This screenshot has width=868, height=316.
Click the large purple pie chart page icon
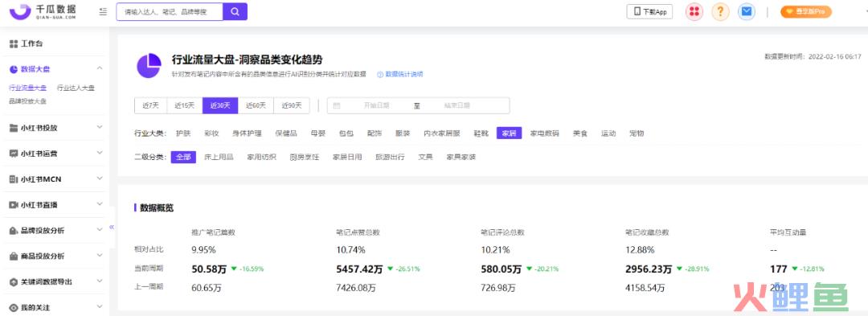click(149, 66)
